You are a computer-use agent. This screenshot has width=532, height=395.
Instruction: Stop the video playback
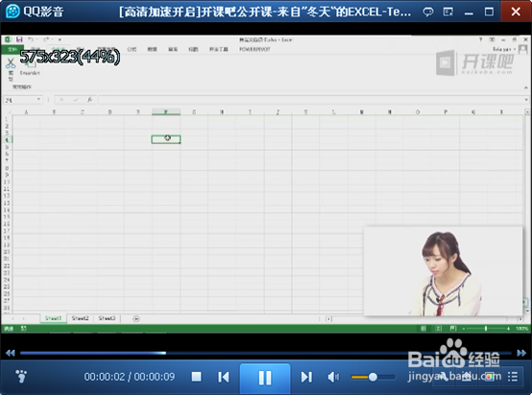tap(197, 377)
